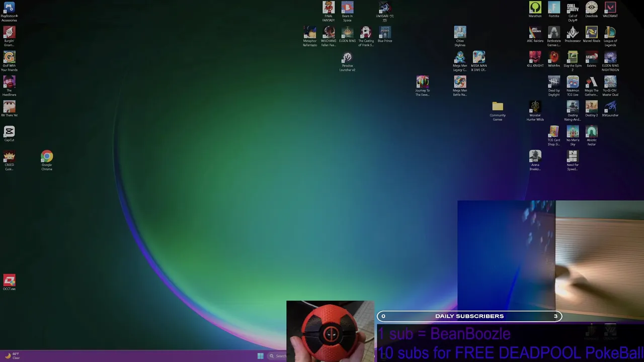Click the Deadpool PokeBall picture
This screenshot has width=644, height=362.
click(x=331, y=331)
